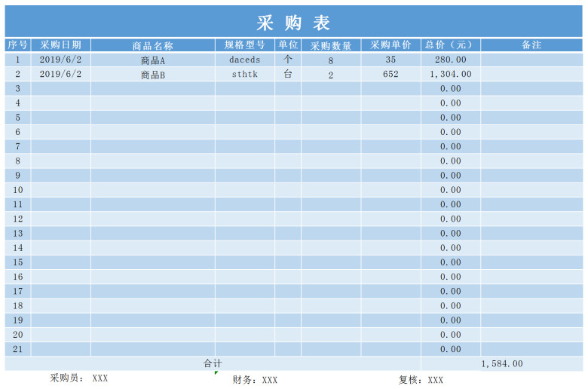
Task: Click the 财务：XXX signature text
Action: [255, 380]
